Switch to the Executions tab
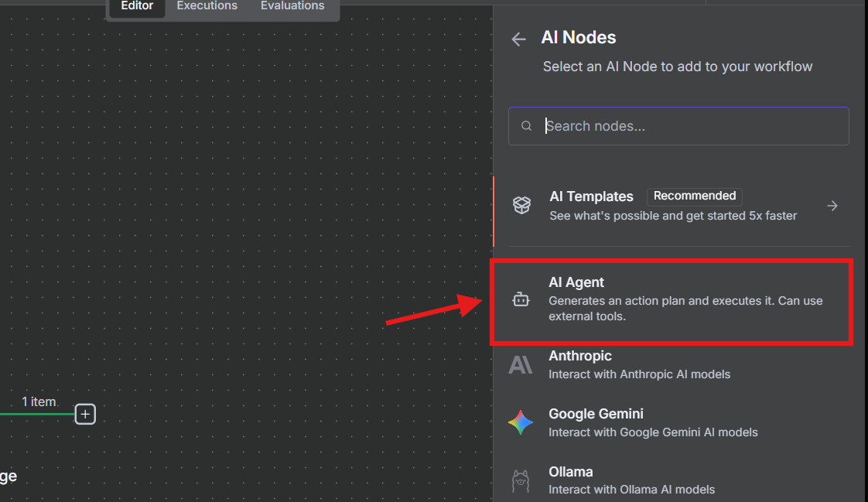The width and height of the screenshot is (868, 502). [x=207, y=6]
